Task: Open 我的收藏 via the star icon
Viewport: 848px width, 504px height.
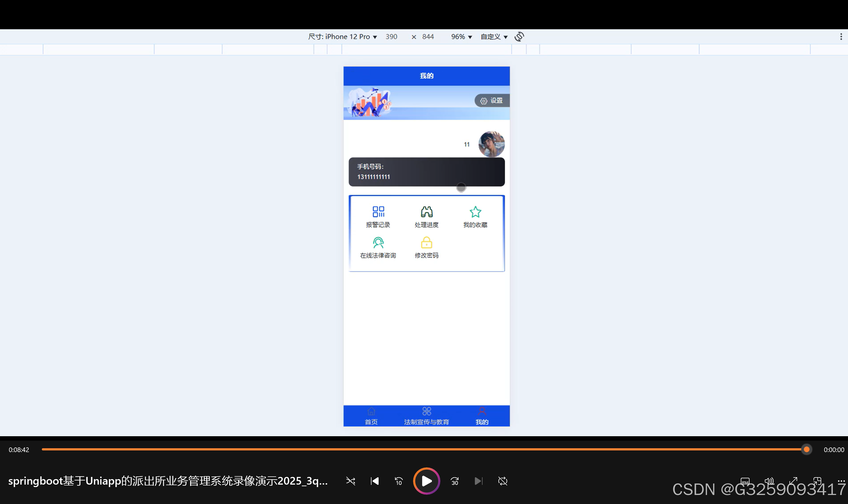Action: (x=475, y=212)
